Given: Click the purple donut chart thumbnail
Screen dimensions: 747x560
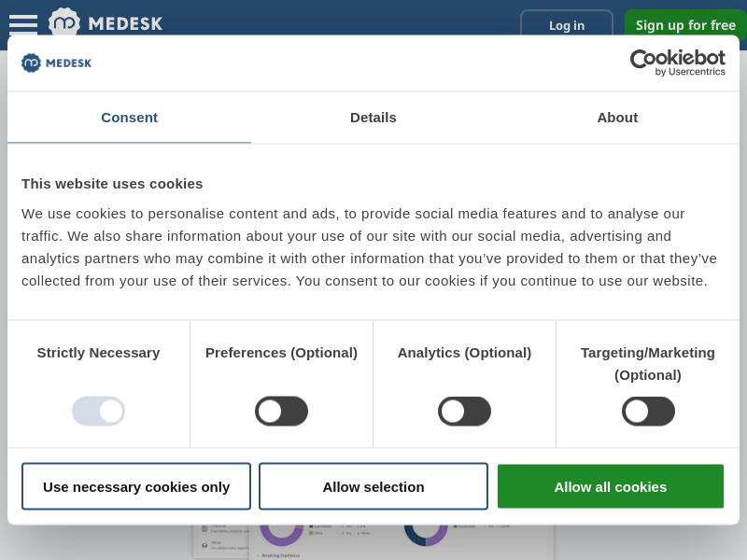Looking at the screenshot, I should click(281, 532).
